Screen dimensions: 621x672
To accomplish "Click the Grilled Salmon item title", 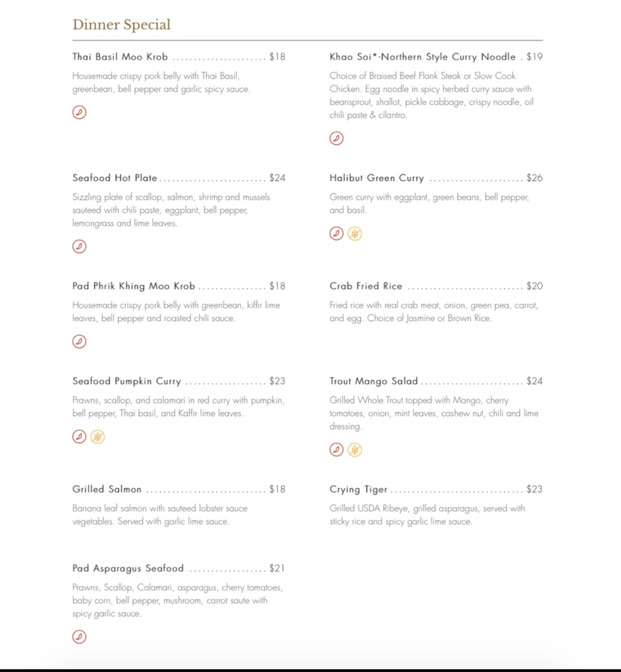I will [x=107, y=489].
